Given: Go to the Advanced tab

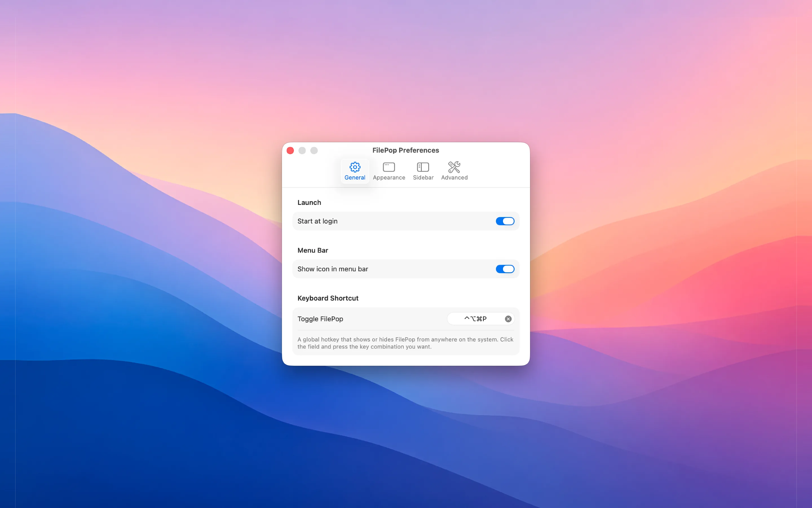Looking at the screenshot, I should coord(454,171).
